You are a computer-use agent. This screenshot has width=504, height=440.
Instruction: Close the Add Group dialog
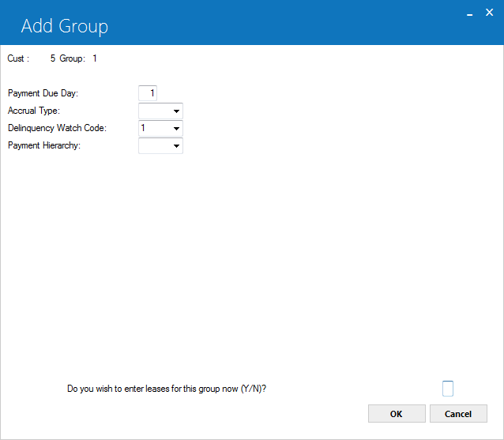(489, 13)
